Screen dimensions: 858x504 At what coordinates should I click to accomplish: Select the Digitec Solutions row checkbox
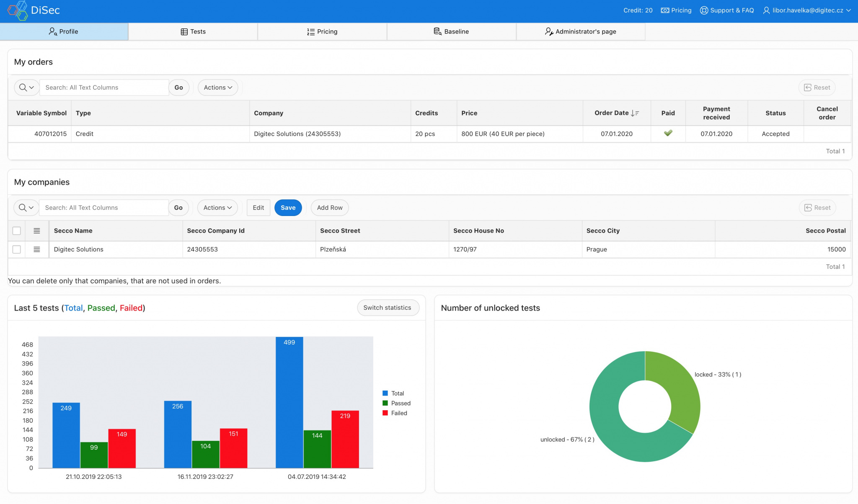[17, 249]
